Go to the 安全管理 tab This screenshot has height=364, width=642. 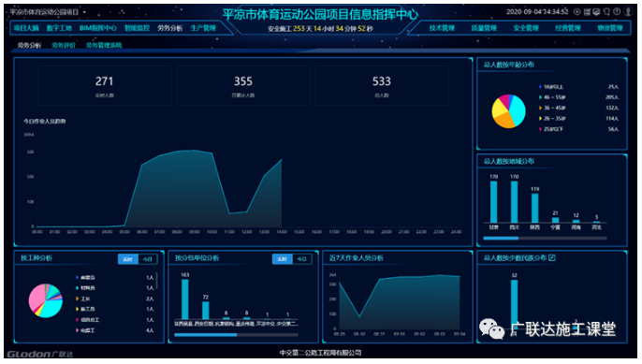tap(526, 28)
